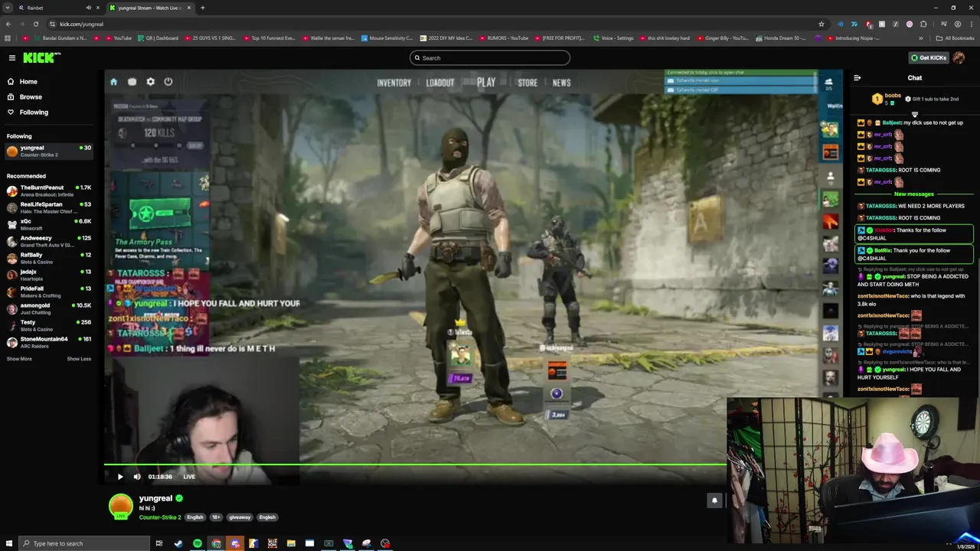View site information icon in address bar
The width and height of the screenshot is (980, 551).
(x=52, y=24)
